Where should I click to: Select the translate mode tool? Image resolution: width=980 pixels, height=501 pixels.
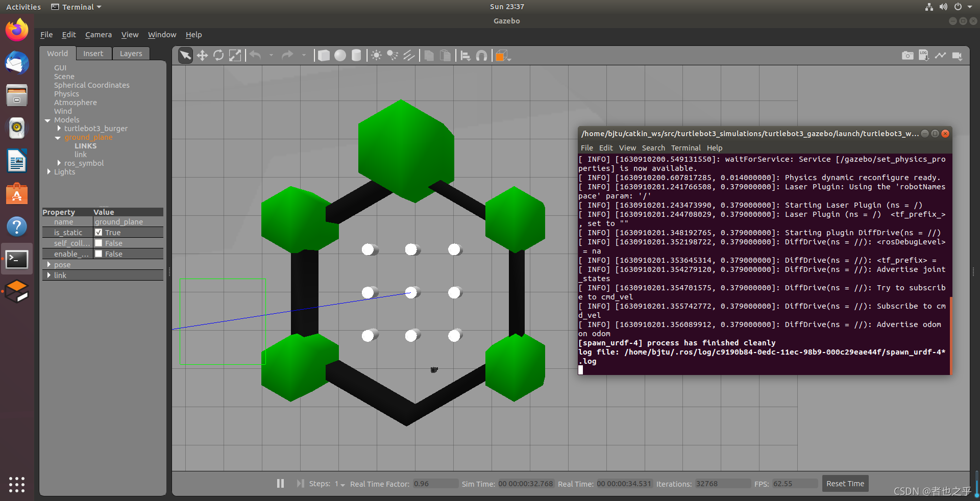coord(202,55)
